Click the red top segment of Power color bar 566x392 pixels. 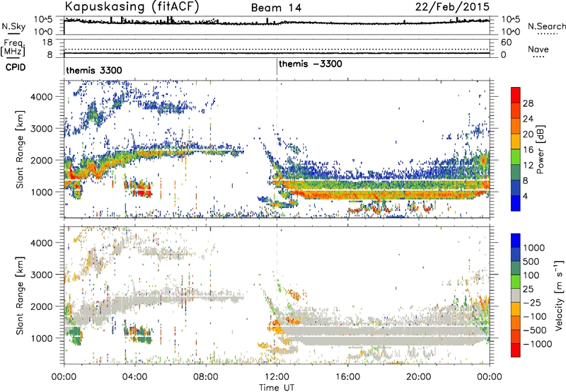[516, 96]
